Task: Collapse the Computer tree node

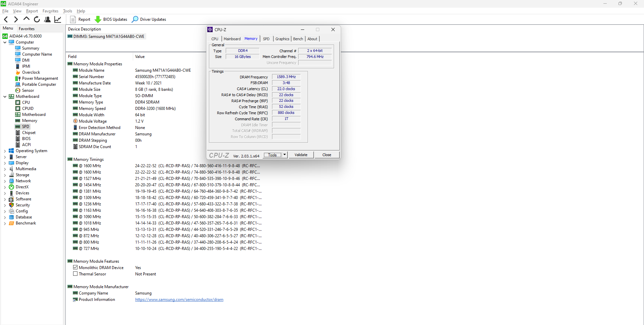Action: click(x=5, y=42)
